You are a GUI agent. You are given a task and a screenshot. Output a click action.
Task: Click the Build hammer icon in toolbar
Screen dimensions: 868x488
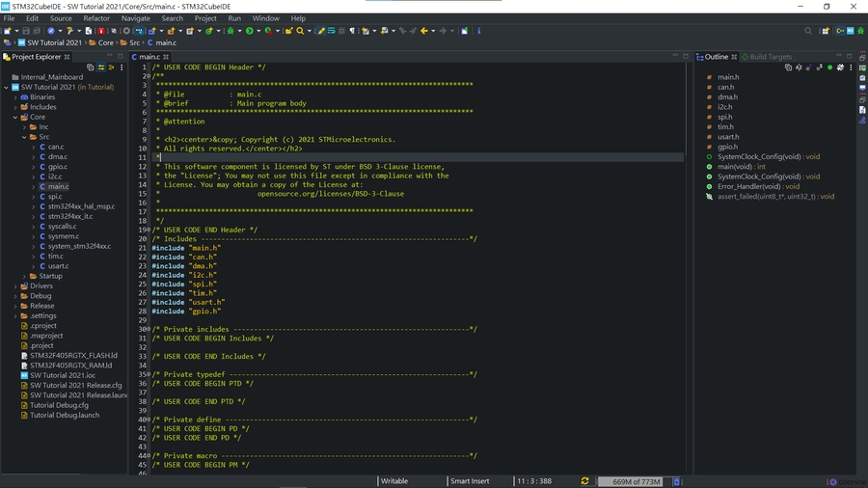pyautogui.click(x=69, y=31)
